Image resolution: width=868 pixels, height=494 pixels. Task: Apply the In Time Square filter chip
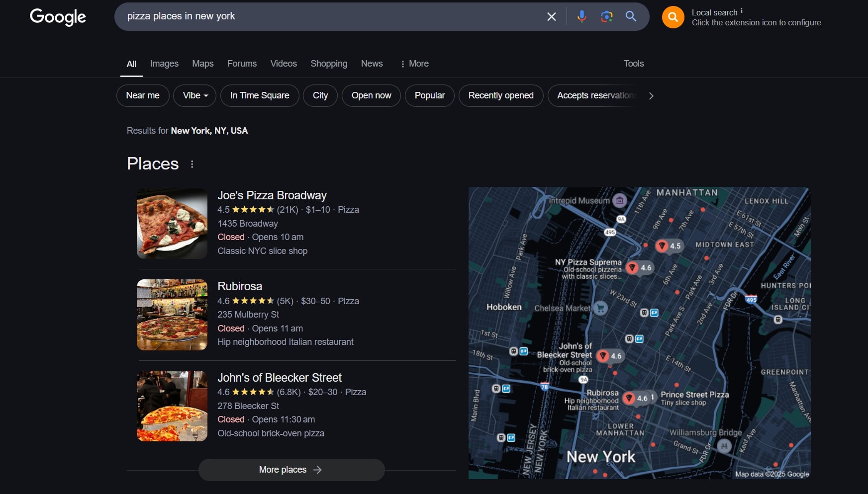(x=260, y=95)
